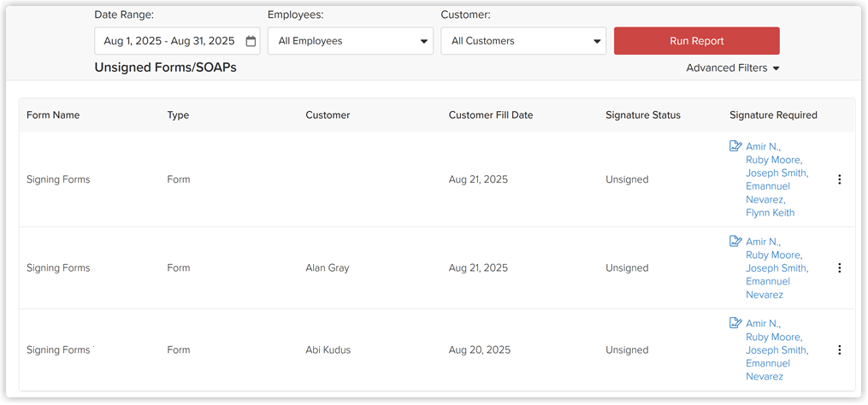
Task: Click the Date Range input field
Action: click(177, 41)
